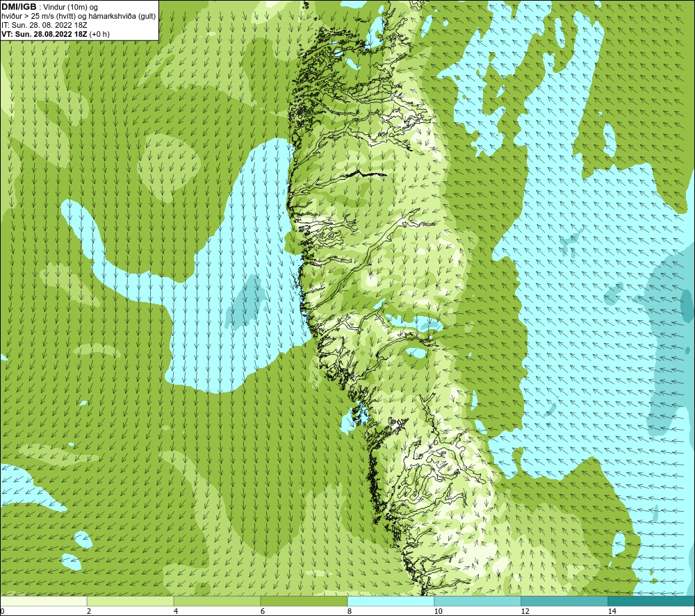Click the 4–6 m/s green scale segment

(x=217, y=601)
